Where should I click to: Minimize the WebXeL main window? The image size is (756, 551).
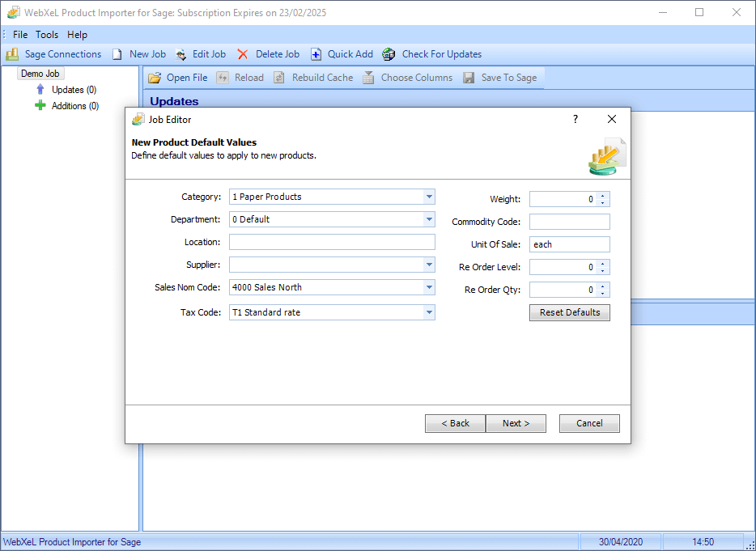tap(663, 12)
